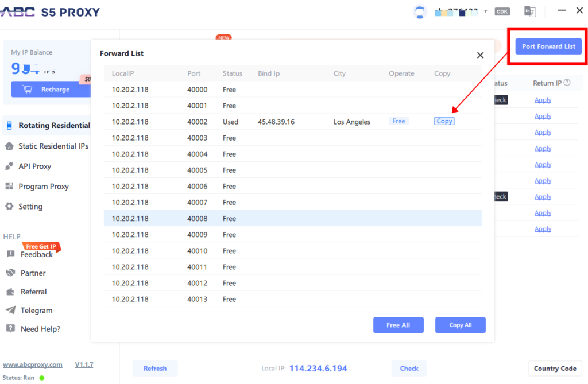Click the API Proxy plug icon
Screen dimensions: 588x384
tap(9, 166)
